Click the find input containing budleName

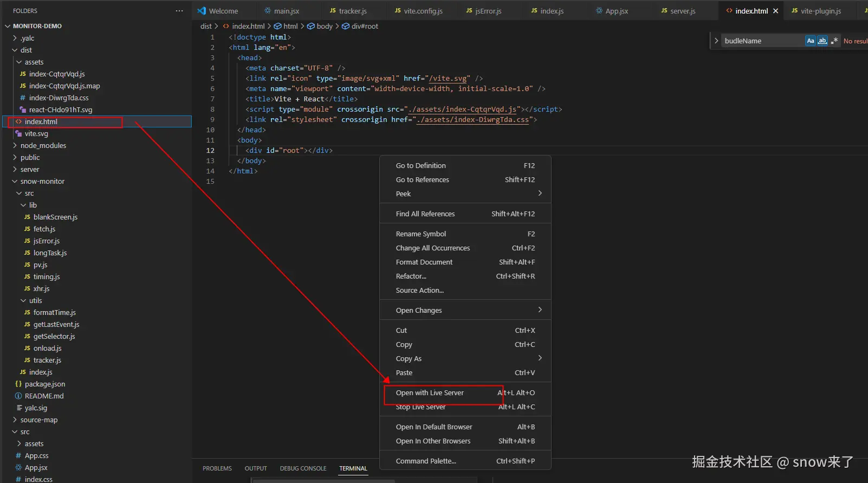763,41
